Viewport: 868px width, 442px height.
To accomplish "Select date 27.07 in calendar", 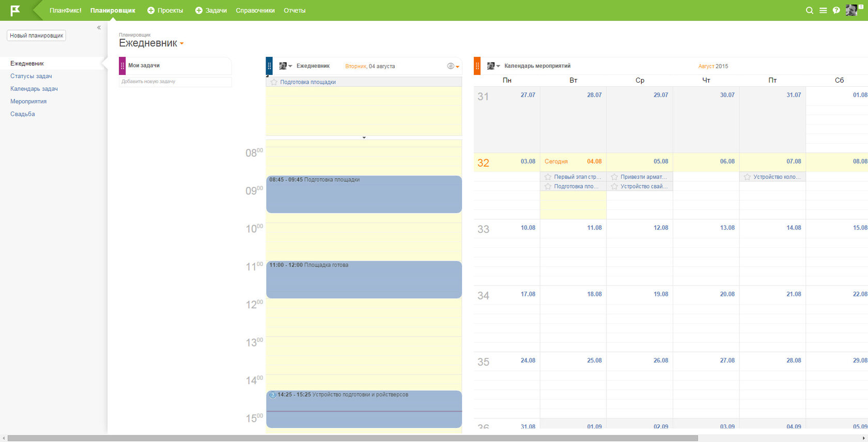I will (528, 95).
